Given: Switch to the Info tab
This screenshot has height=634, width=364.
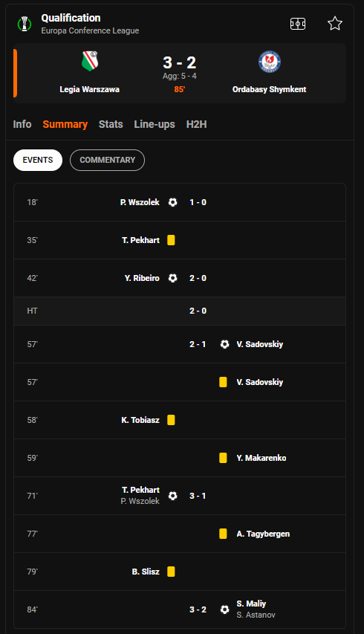Looking at the screenshot, I should [22, 124].
